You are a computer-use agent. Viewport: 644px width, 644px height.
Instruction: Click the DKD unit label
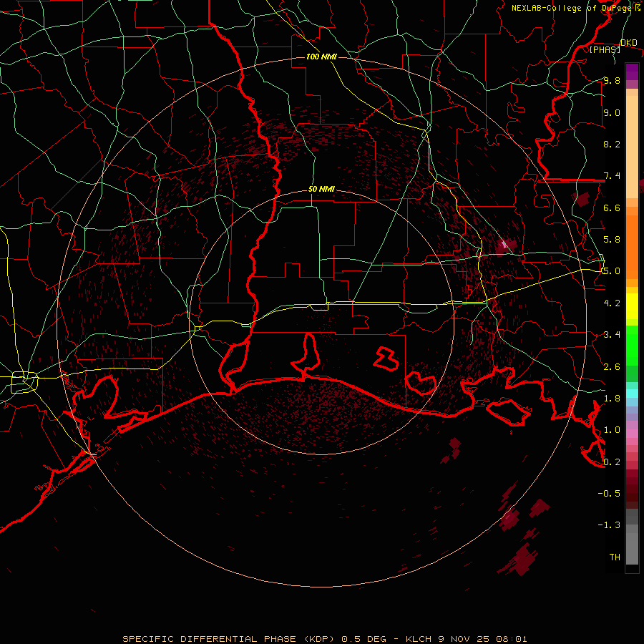pyautogui.click(x=629, y=43)
